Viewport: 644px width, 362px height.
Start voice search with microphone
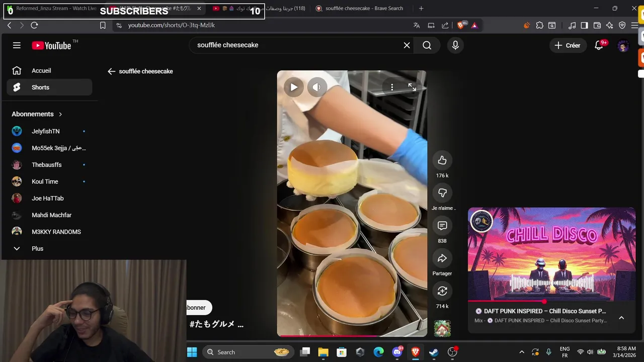coord(455,45)
